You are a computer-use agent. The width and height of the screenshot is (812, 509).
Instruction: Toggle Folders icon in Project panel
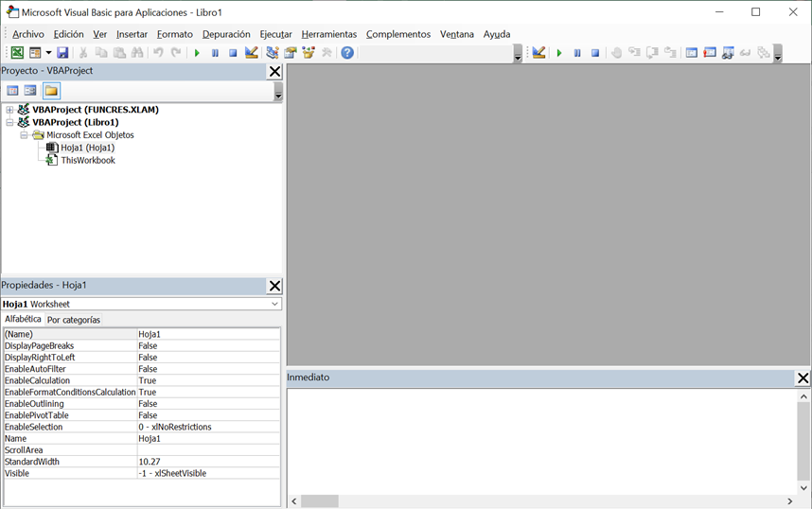tap(51, 91)
